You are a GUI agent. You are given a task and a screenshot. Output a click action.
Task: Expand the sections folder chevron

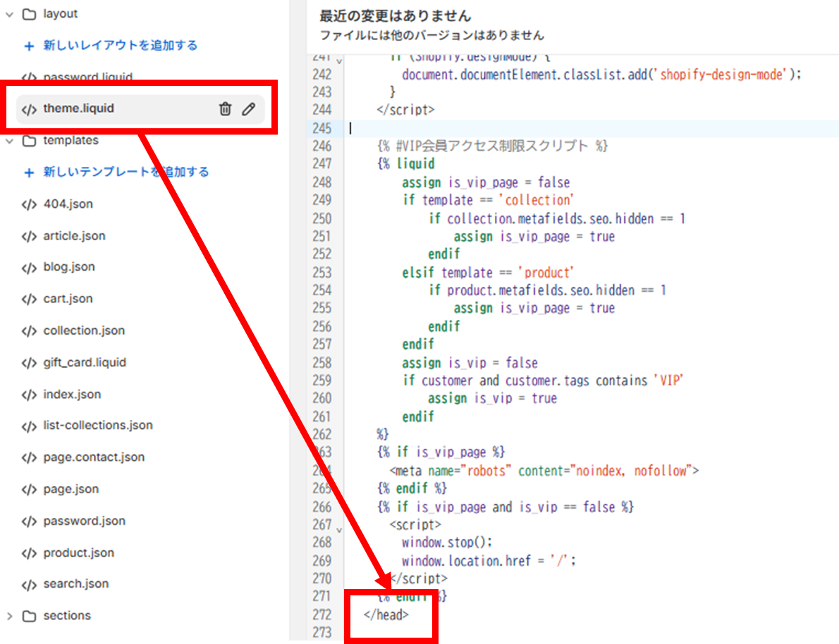tap(9, 617)
